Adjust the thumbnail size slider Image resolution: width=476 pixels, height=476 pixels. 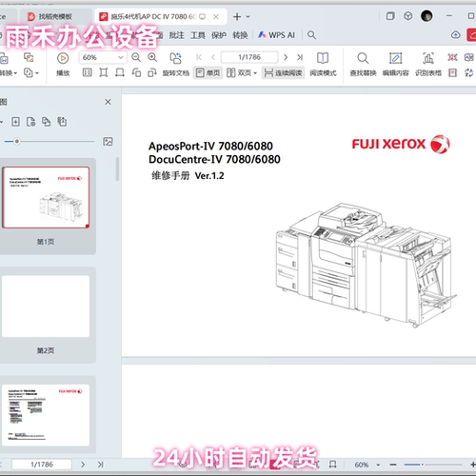click(x=17, y=141)
